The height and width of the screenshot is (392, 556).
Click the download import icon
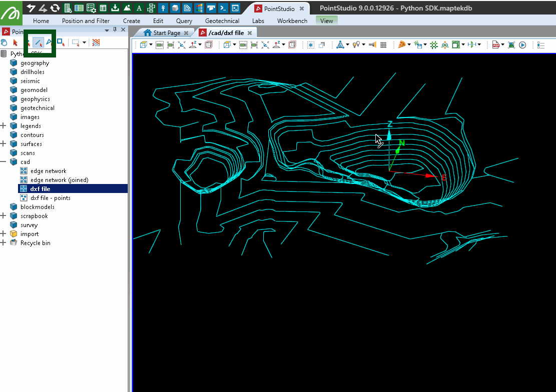click(115, 8)
